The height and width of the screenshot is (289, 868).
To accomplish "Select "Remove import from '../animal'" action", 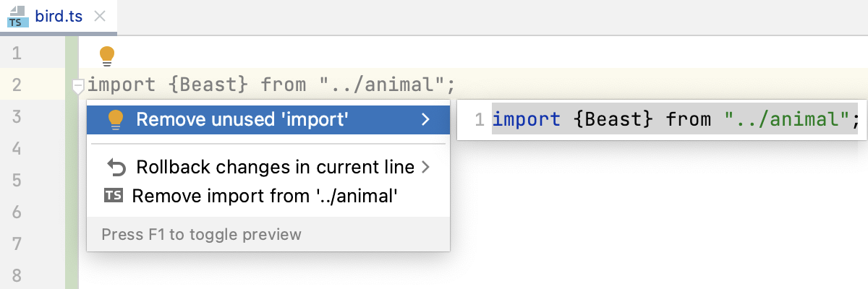I will [265, 195].
